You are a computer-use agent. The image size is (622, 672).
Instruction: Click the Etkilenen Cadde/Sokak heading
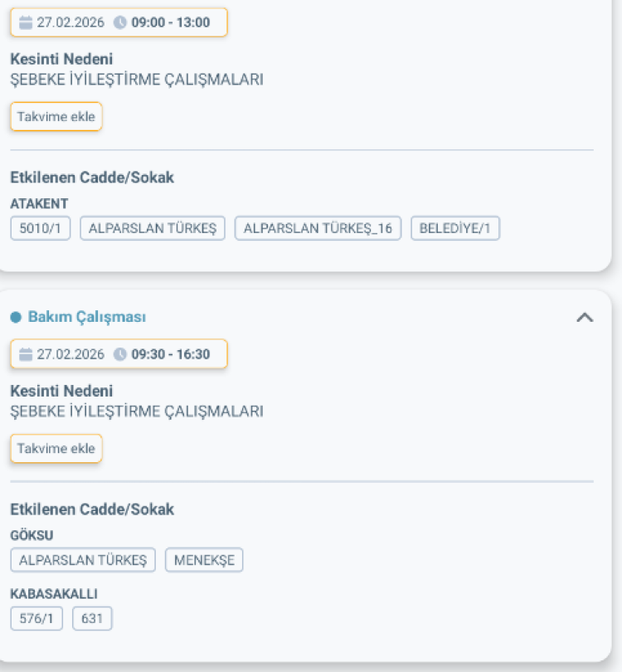(x=91, y=177)
